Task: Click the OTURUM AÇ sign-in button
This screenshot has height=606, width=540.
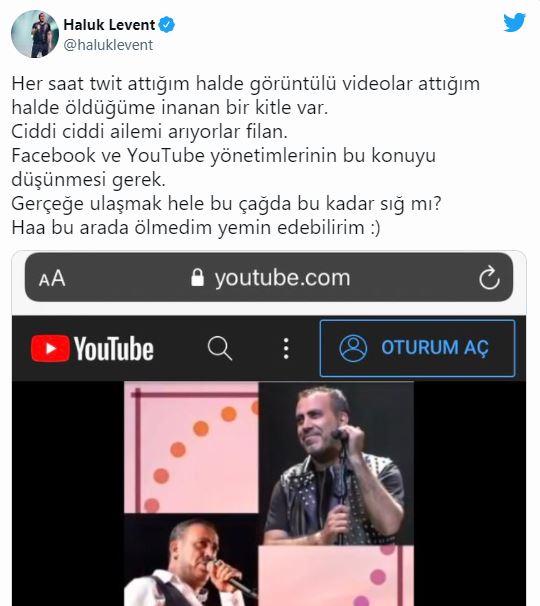Action: coord(417,348)
